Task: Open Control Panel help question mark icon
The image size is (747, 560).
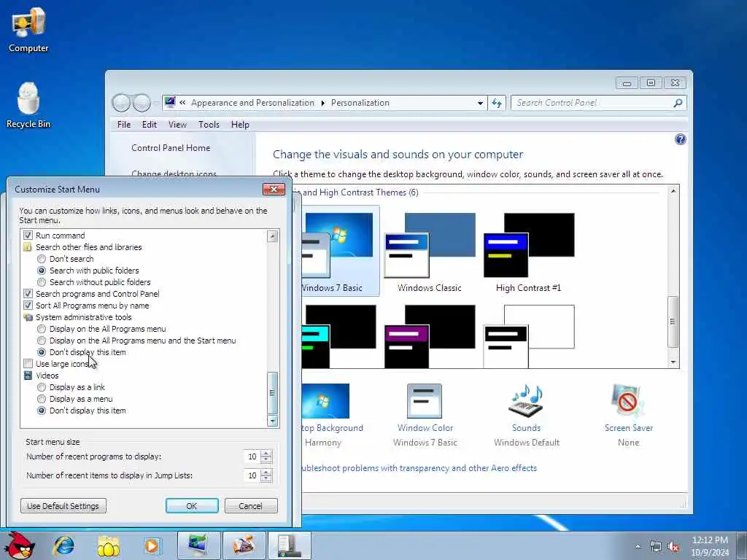Action: pyautogui.click(x=681, y=139)
